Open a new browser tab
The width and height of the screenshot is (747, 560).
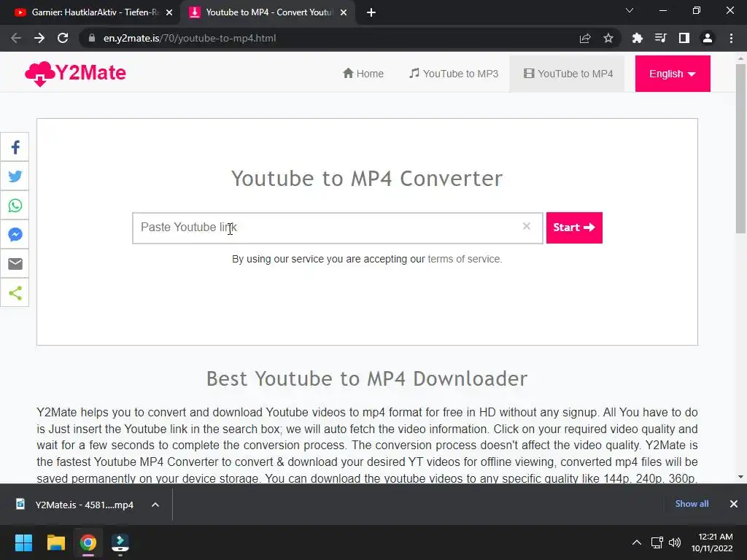click(x=371, y=12)
